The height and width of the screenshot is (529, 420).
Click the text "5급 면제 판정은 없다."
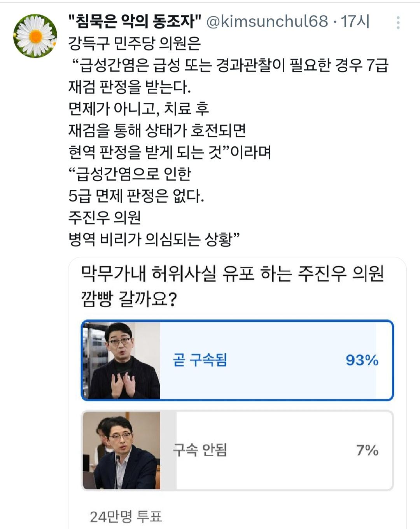click(x=136, y=196)
